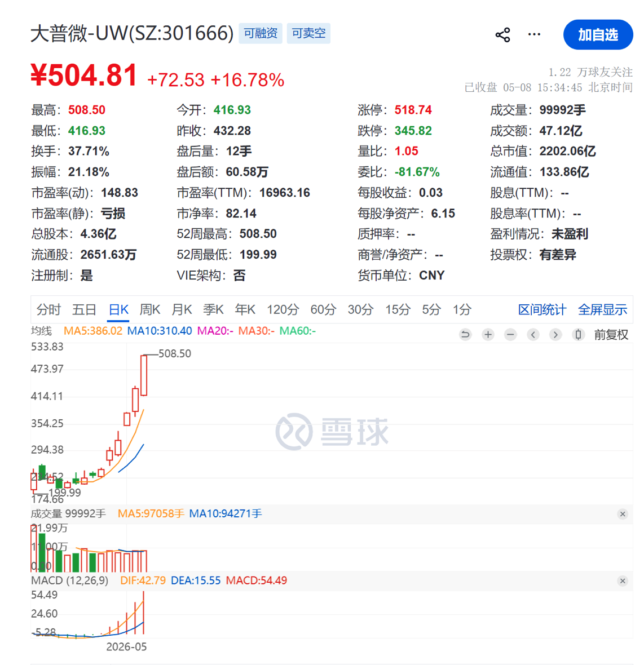Click the 货币单位 value CNY
The height and width of the screenshot is (665, 644).
click(x=431, y=275)
